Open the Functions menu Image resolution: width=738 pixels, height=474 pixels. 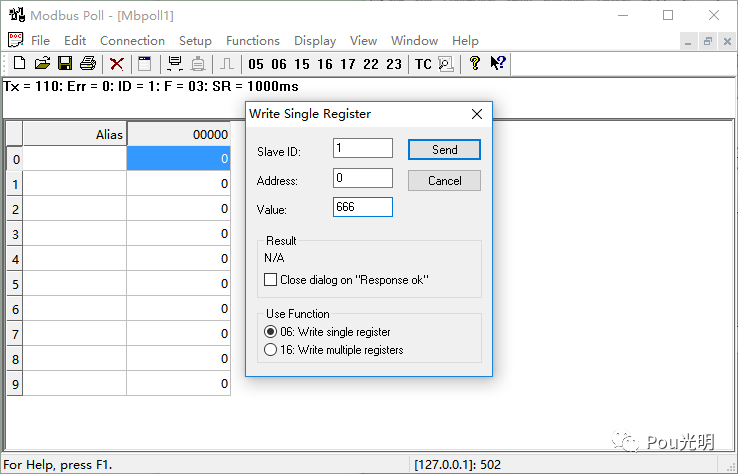[x=253, y=41]
